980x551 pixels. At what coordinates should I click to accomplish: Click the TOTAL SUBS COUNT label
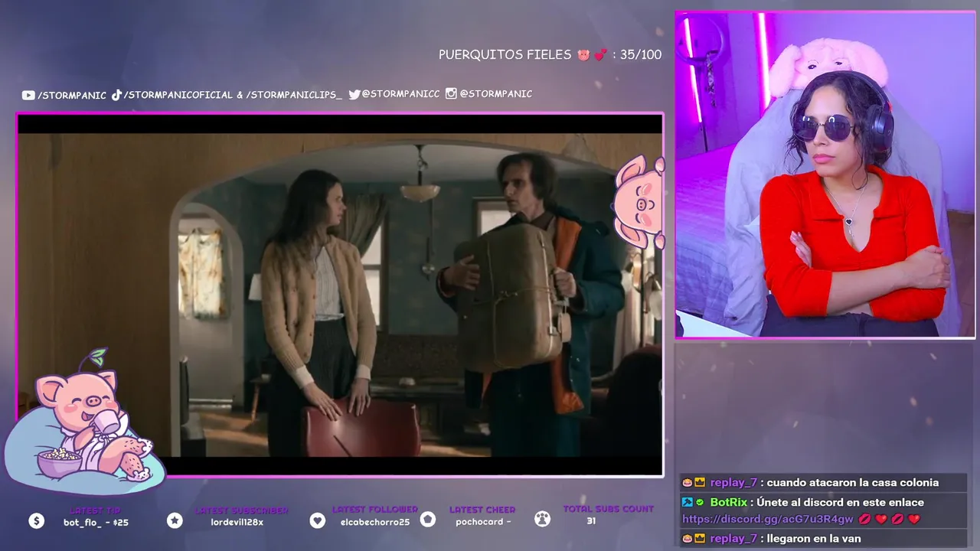(x=609, y=509)
